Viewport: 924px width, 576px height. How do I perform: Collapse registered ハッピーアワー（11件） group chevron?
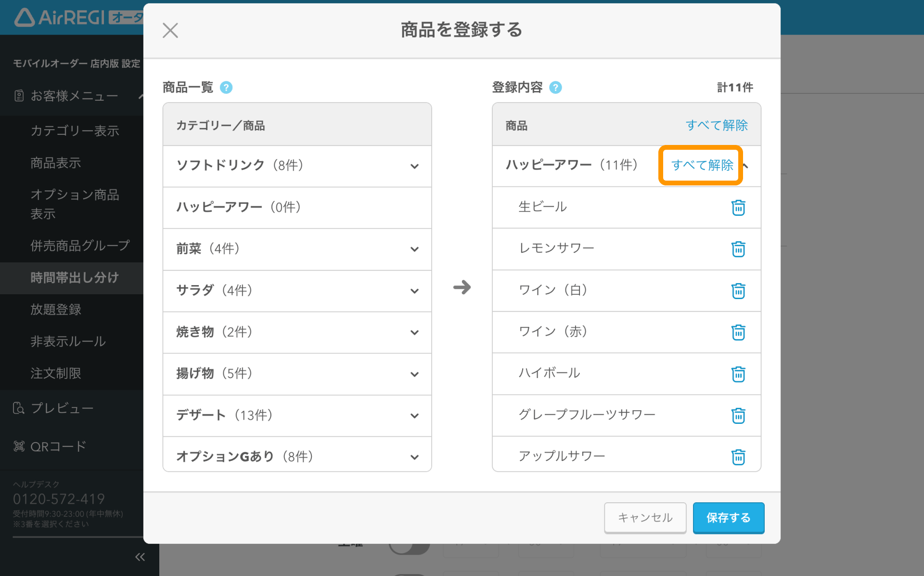point(746,166)
